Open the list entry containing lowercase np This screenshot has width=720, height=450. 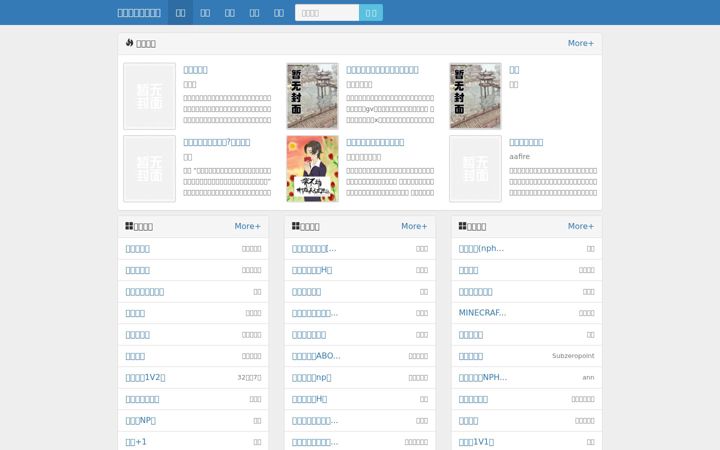point(312,377)
